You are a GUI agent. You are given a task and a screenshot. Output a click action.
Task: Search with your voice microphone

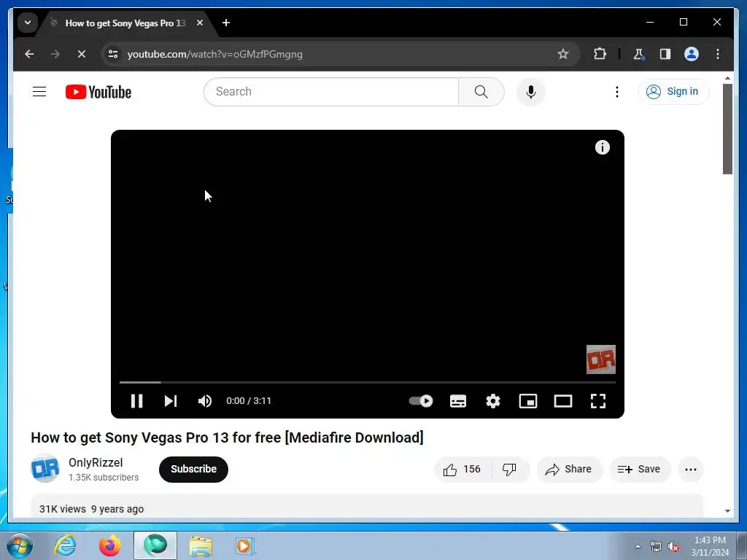click(x=531, y=91)
